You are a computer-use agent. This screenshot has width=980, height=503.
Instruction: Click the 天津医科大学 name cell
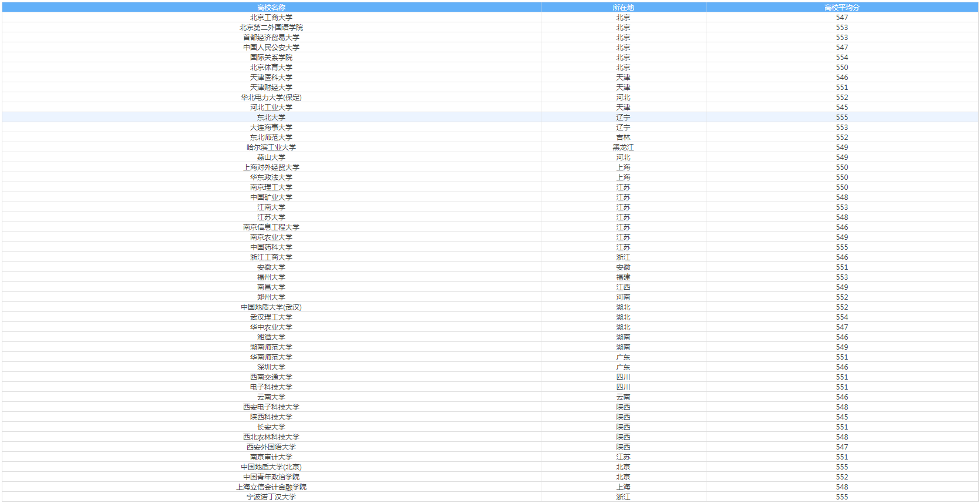271,78
